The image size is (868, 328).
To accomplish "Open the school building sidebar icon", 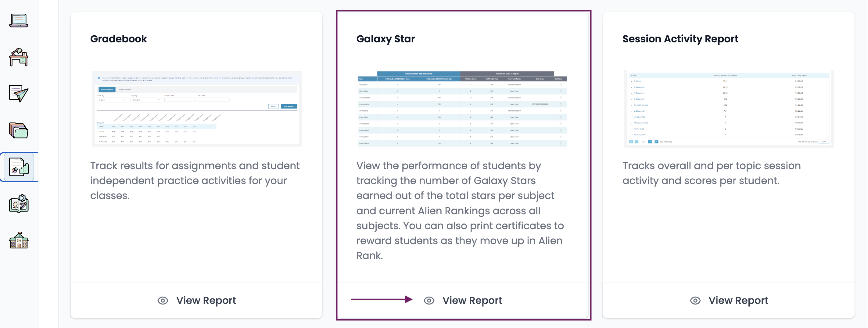I will [x=19, y=240].
